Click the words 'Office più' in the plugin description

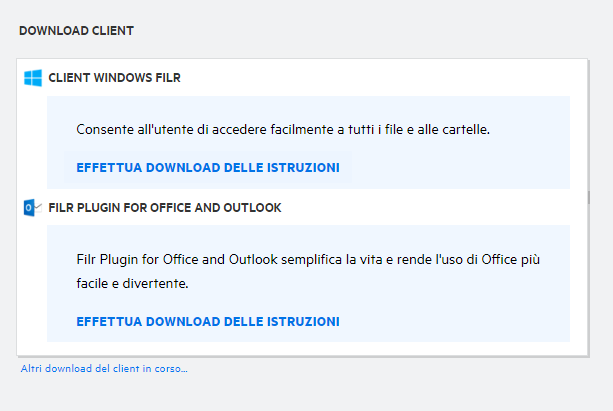point(510,259)
